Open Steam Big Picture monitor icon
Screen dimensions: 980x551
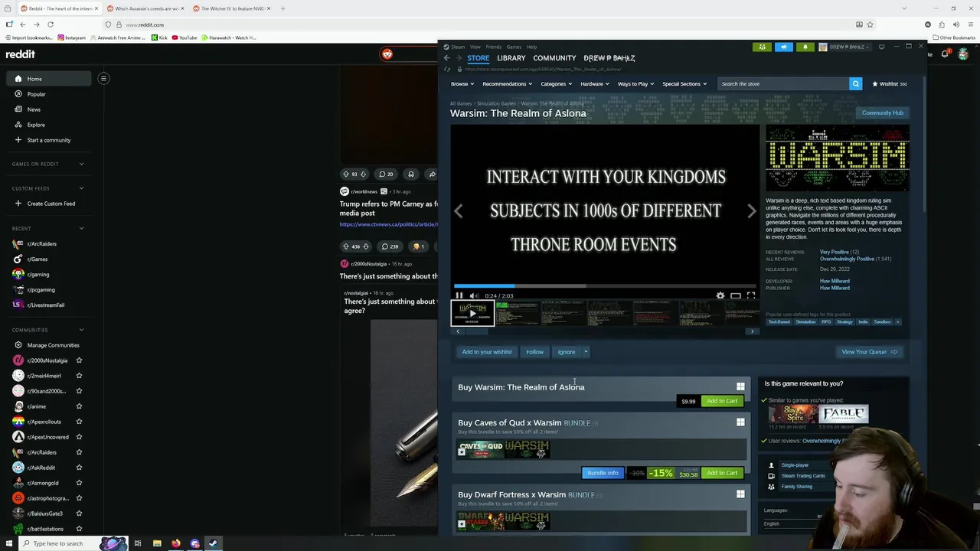point(881,47)
